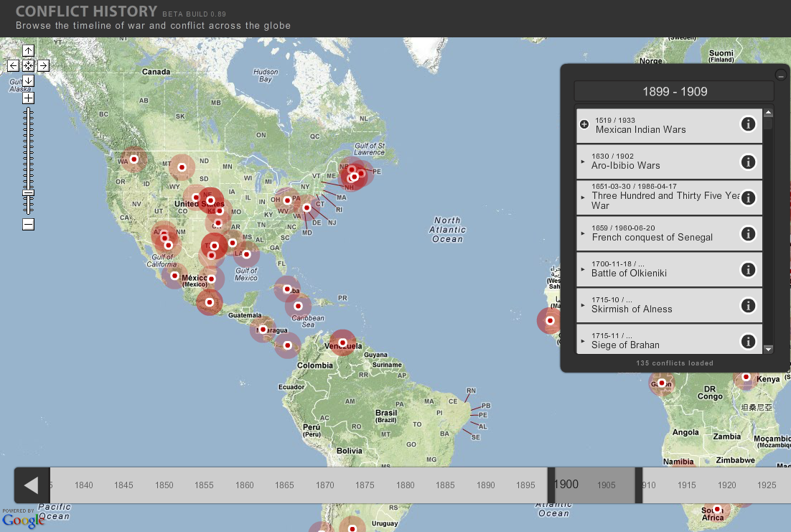Select Siege of Brahan entry
This screenshot has width=791, height=532.
(669, 340)
